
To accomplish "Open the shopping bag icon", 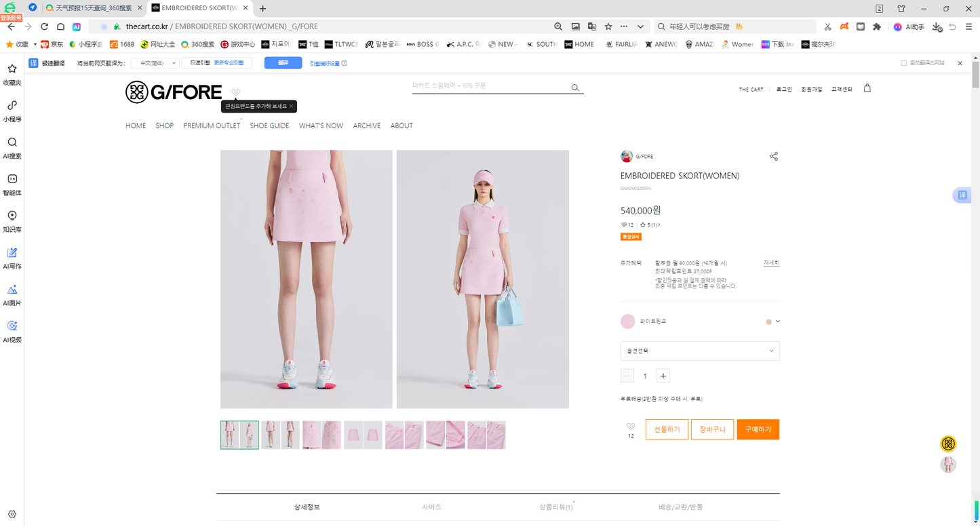I will (867, 88).
